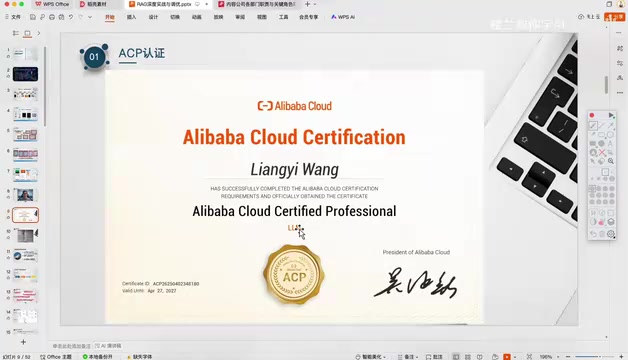Click the orange share button top right
The image size is (628, 360).
click(614, 17)
